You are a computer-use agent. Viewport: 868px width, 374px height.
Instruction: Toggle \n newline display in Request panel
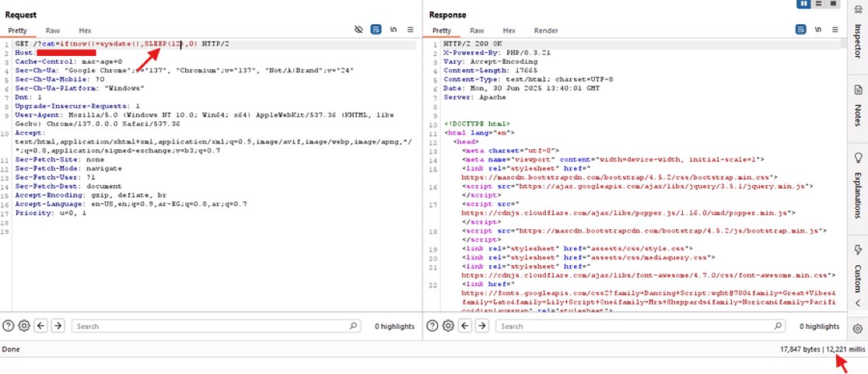coord(393,30)
